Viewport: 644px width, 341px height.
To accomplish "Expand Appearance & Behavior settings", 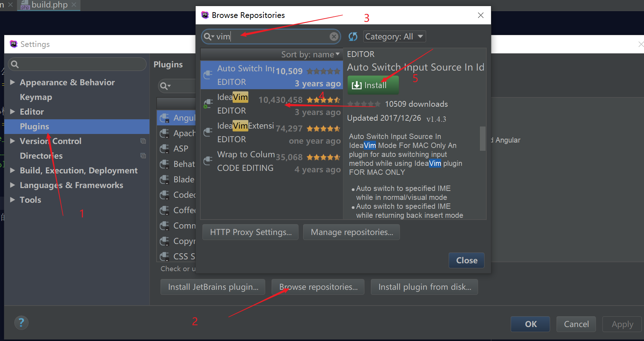I will tap(13, 82).
